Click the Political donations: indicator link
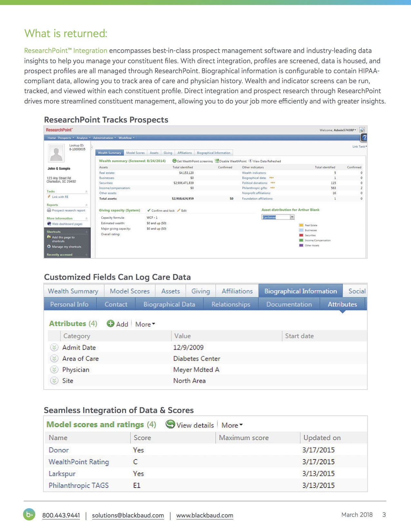 tap(255, 183)
